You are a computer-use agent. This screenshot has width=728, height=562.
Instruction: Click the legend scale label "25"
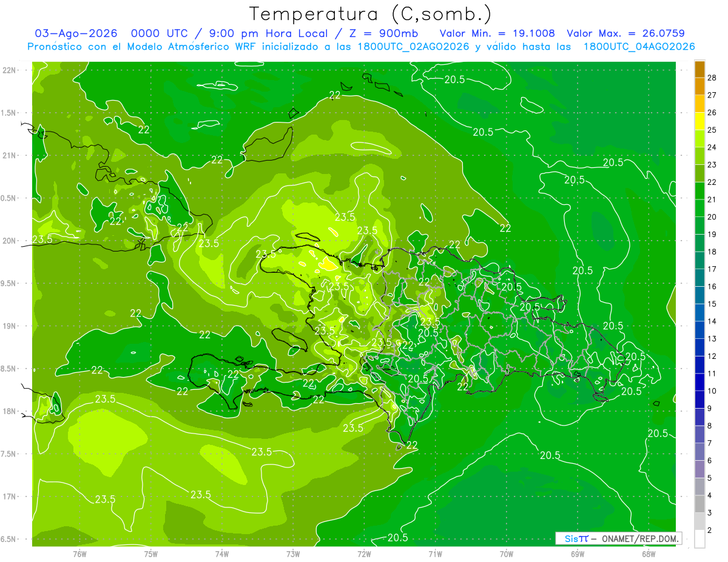click(712, 130)
